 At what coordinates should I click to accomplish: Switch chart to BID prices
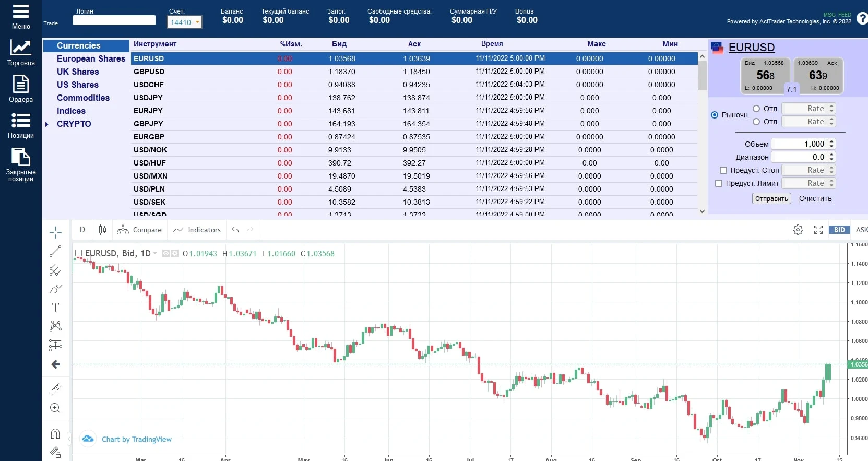tap(839, 230)
